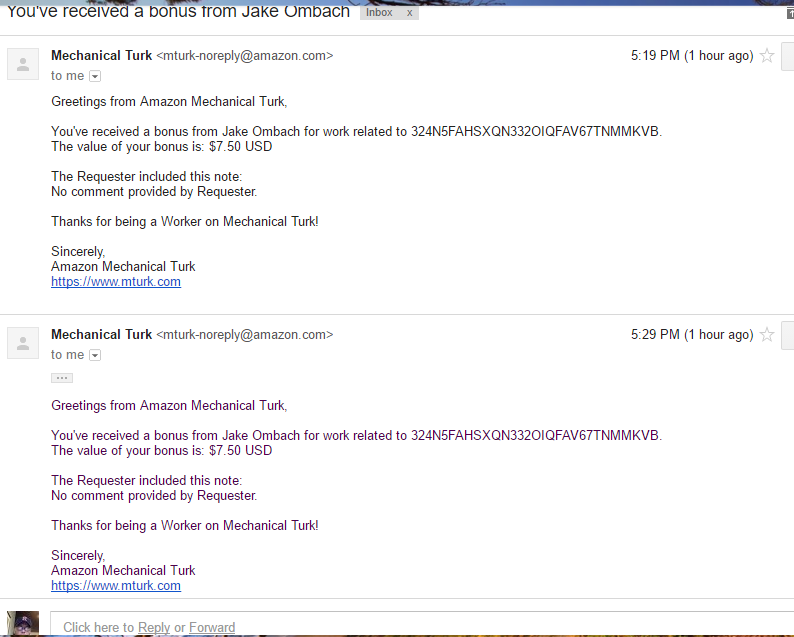Click the 5:29 PM timestamp
The width and height of the screenshot is (794, 637).
click(x=692, y=334)
